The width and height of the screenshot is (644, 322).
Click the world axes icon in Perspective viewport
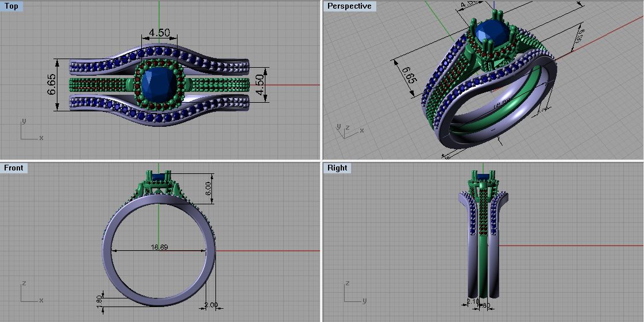coord(346,131)
